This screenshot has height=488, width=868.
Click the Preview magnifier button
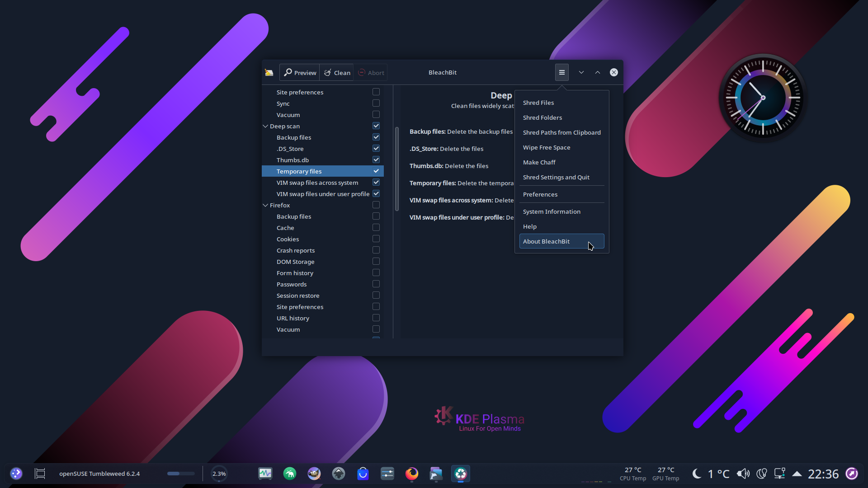tap(300, 72)
